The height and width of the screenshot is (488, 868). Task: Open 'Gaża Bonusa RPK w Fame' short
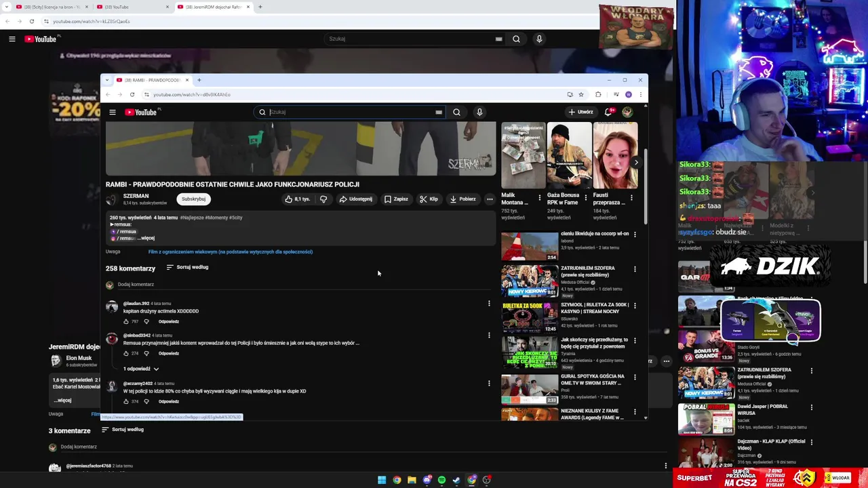tap(569, 155)
